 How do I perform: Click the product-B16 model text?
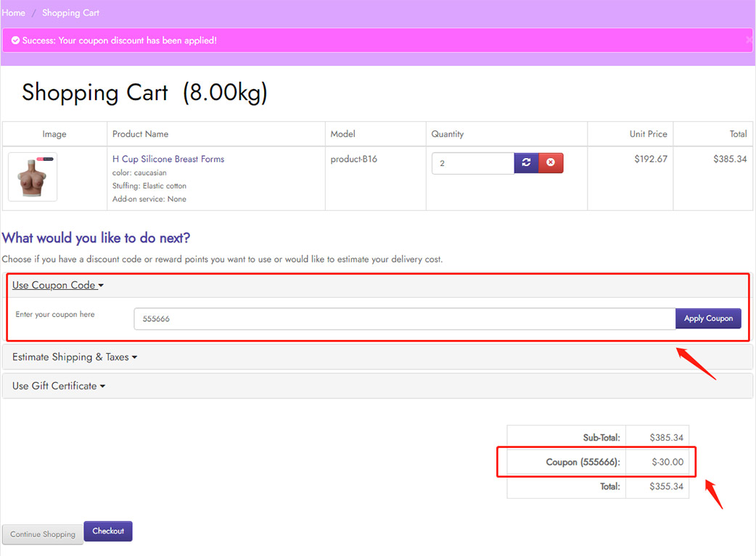point(354,159)
